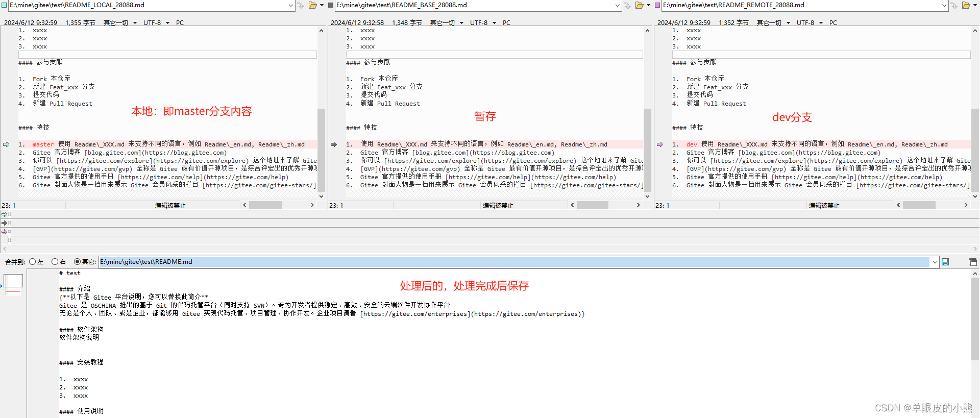
Task: Open the dropdown arrow beside the LOCAL open-folder icon
Action: tap(322, 5)
